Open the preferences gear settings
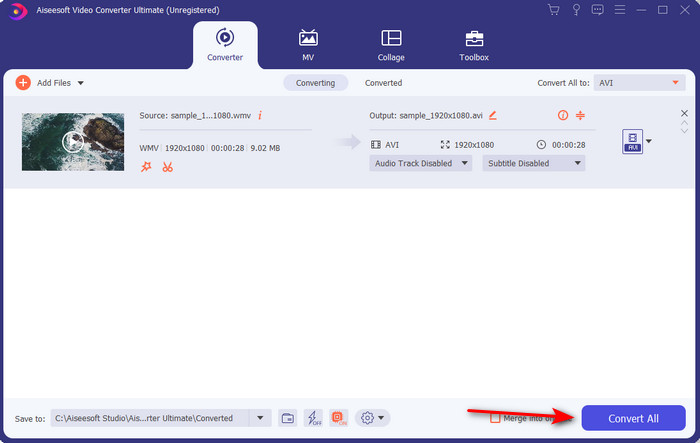 pos(367,418)
